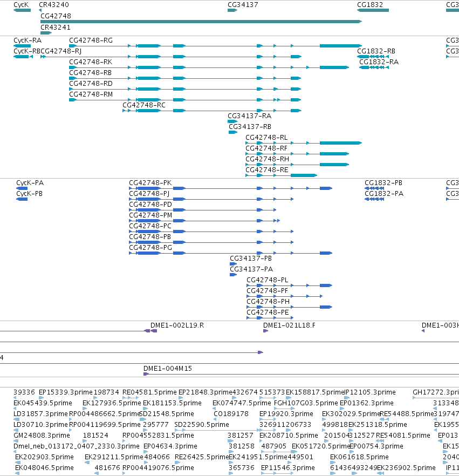Click transcript CG42748-RB label

click(x=91, y=73)
